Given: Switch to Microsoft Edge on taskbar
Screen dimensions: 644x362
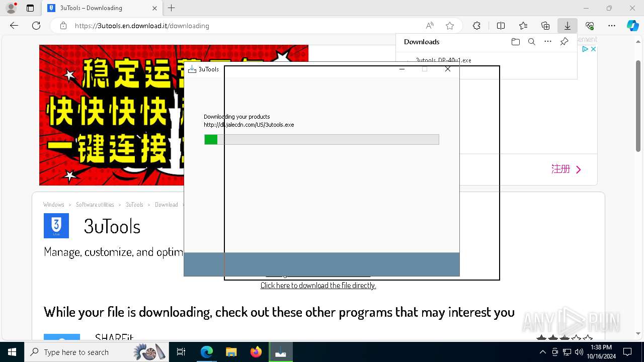Looking at the screenshot, I should pos(207,352).
